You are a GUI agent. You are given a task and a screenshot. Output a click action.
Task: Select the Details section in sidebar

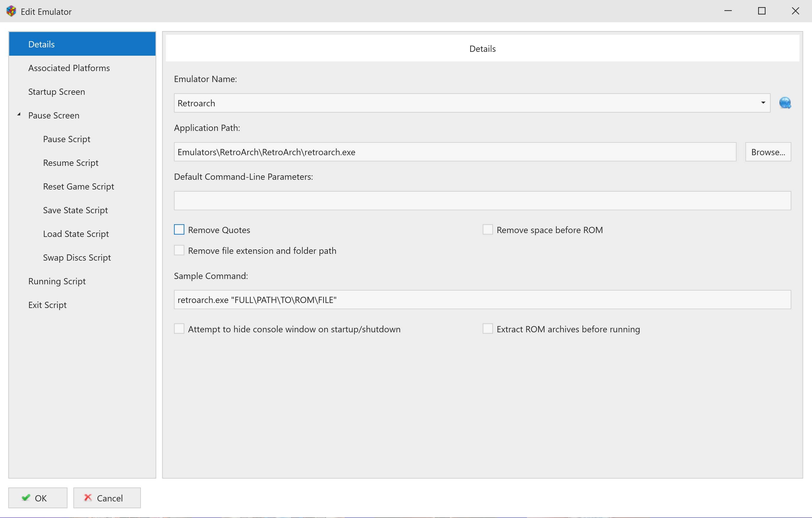pyautogui.click(x=82, y=44)
